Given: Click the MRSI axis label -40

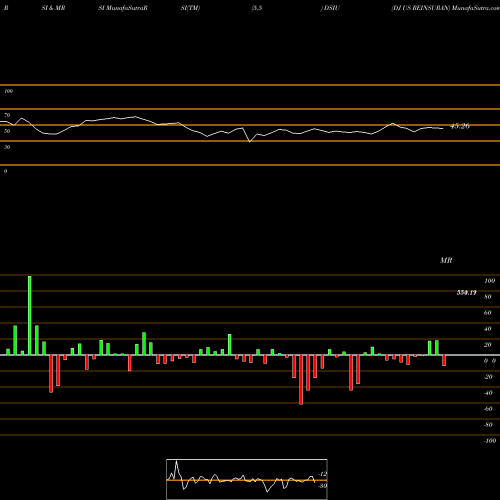Looking at the screenshot, I should pyautogui.click(x=488, y=393).
